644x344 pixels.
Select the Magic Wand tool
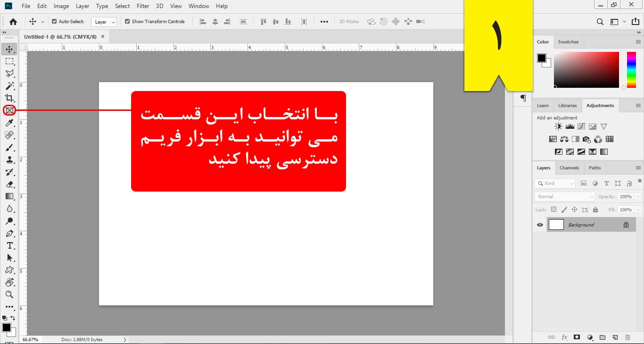pyautogui.click(x=9, y=86)
